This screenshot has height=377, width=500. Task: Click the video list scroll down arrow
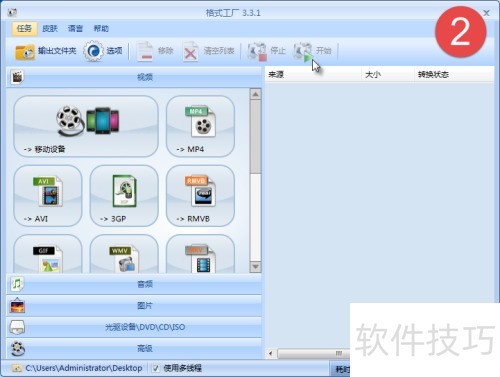point(255,267)
